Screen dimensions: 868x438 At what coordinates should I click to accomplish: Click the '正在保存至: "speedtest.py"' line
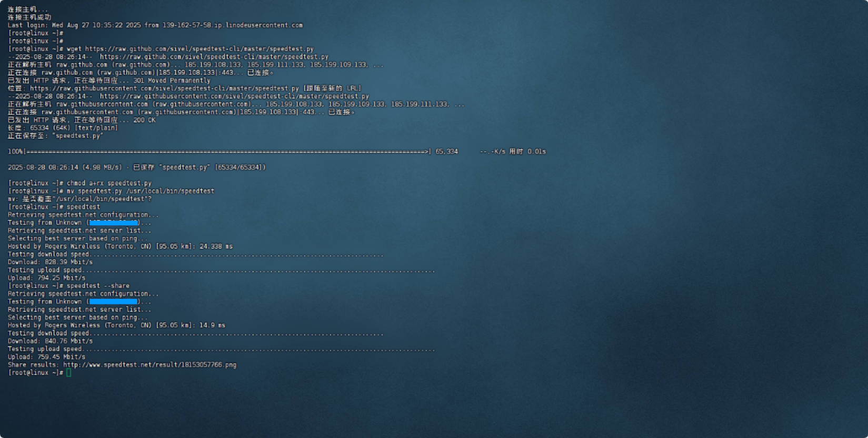[55, 136]
